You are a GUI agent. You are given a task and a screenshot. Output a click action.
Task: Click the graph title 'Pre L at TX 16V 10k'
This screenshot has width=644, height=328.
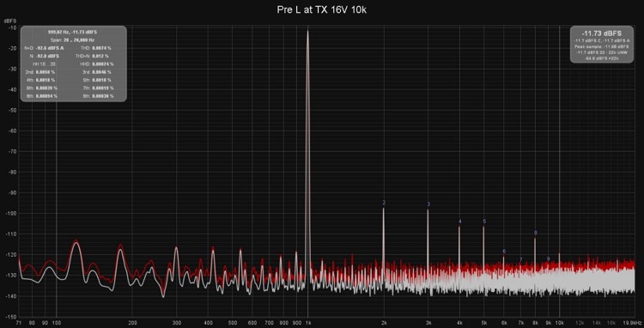point(322,10)
